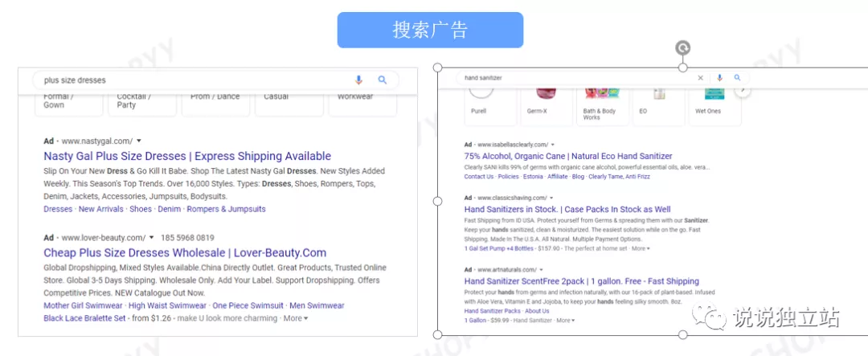Click the magnifier icon in plus size dresses search
This screenshot has width=868, height=356.
click(383, 80)
